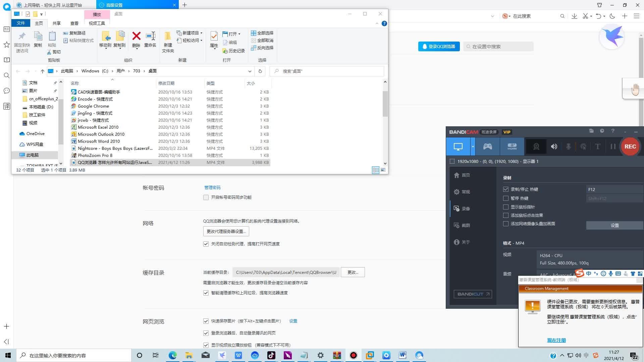The height and width of the screenshot is (362, 644).
Task: Click Bandicam speaker sound icon
Action: [x=554, y=146]
